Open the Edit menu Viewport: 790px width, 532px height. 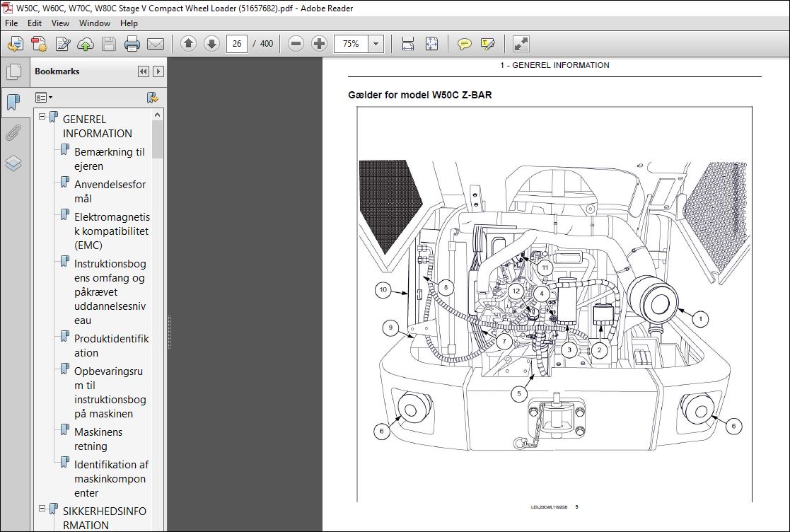[34, 23]
